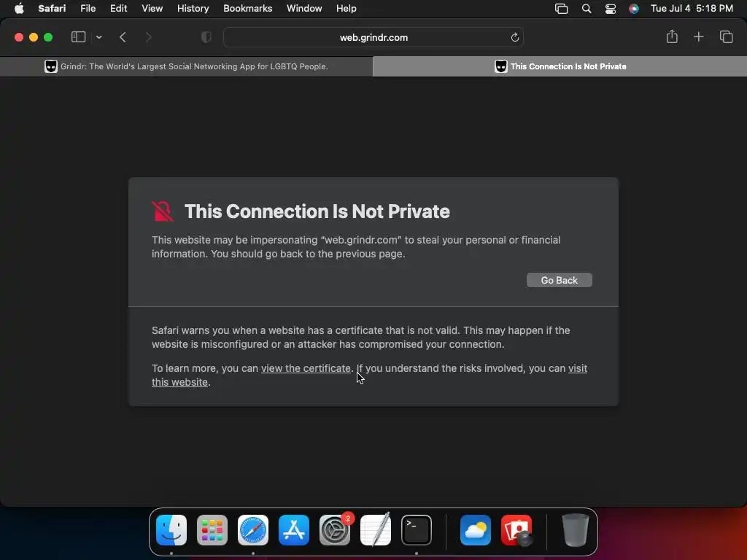The width and height of the screenshot is (747, 560).
Task: Open the Trash in the Dock
Action: [x=575, y=530]
